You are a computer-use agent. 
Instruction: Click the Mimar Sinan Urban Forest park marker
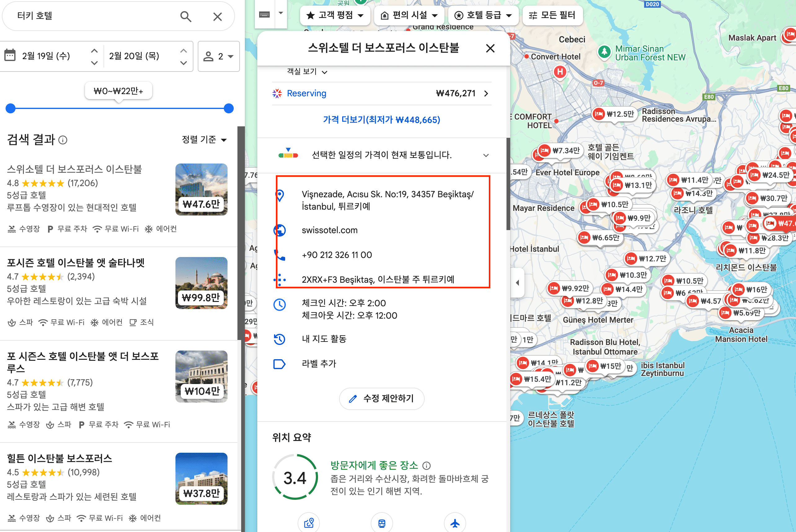(x=604, y=52)
